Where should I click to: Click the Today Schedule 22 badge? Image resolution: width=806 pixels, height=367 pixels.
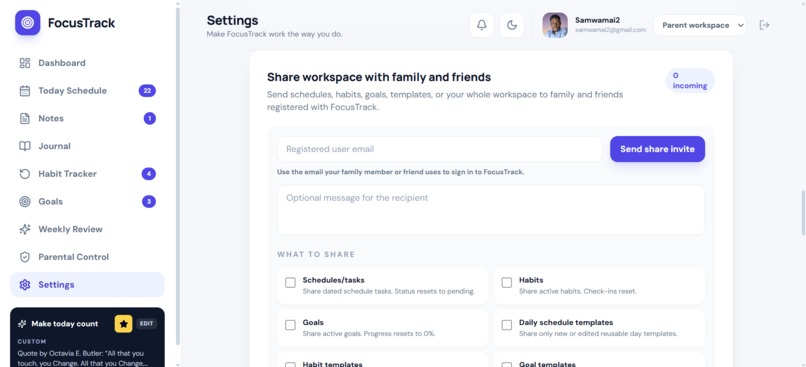coord(147,91)
